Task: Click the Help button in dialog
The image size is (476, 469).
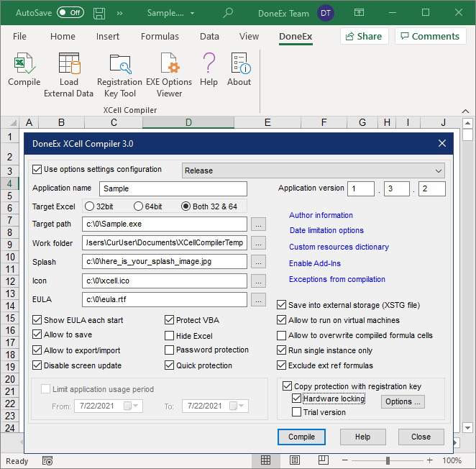Action: [363, 437]
